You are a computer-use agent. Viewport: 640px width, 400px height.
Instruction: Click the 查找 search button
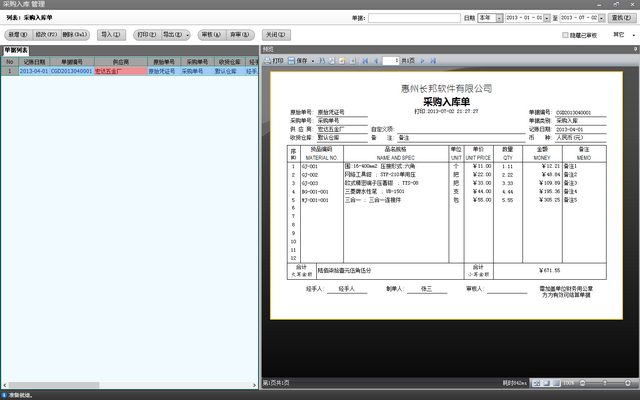click(x=622, y=18)
